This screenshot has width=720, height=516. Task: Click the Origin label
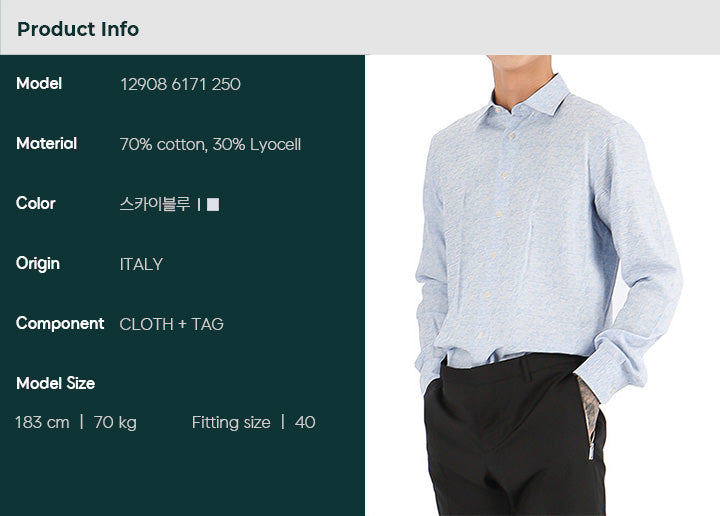tap(38, 264)
